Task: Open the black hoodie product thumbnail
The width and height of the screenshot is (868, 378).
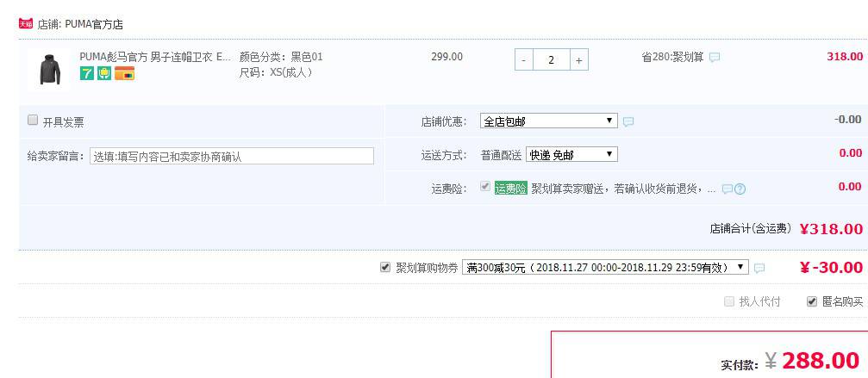Action: pos(50,69)
